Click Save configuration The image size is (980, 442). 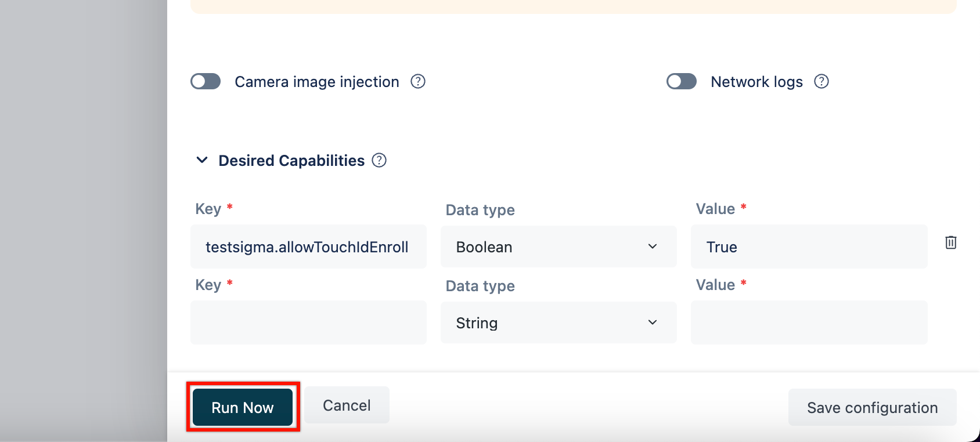point(872,407)
